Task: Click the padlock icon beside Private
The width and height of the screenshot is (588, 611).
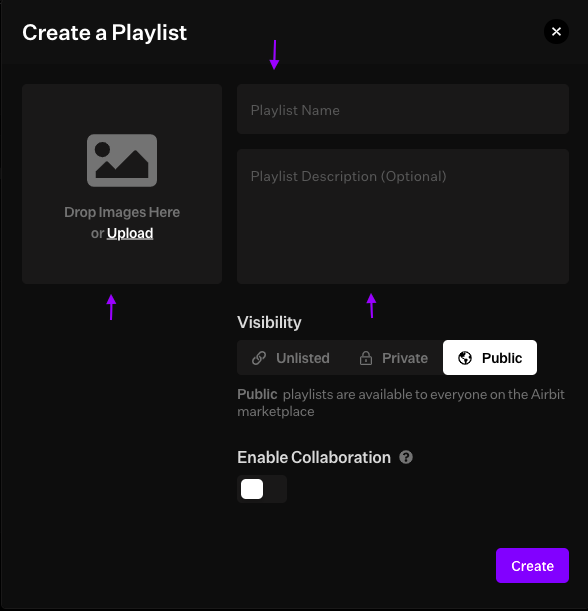Action: point(366,358)
